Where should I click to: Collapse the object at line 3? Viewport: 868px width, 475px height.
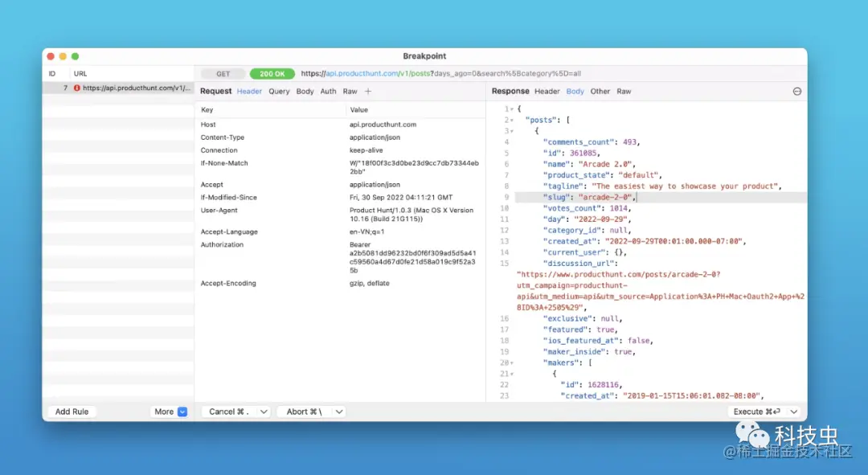pos(511,132)
